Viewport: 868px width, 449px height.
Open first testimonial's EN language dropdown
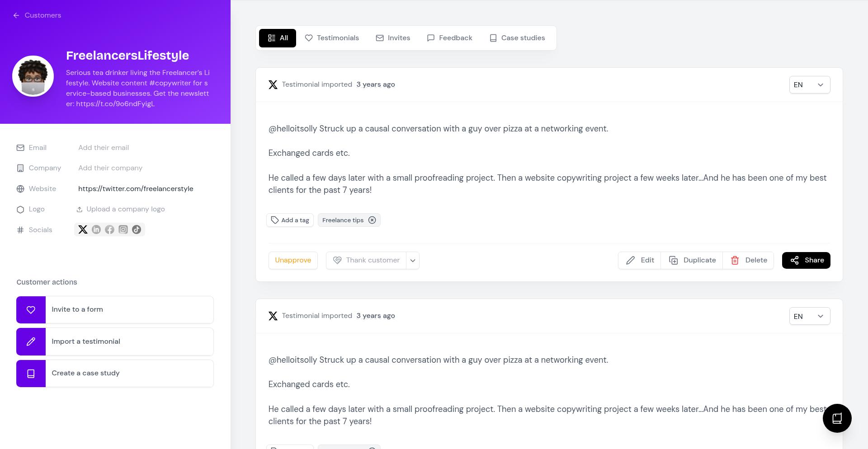[x=809, y=85]
